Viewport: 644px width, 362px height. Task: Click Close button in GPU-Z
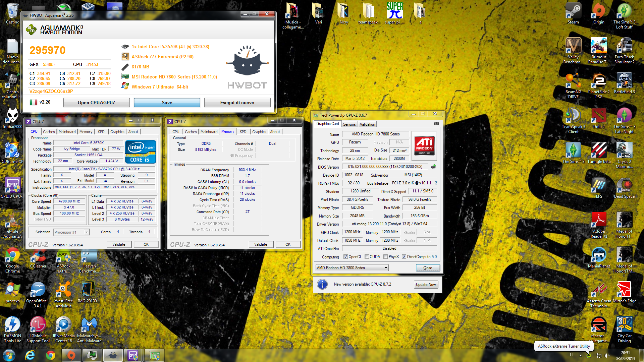(x=428, y=268)
